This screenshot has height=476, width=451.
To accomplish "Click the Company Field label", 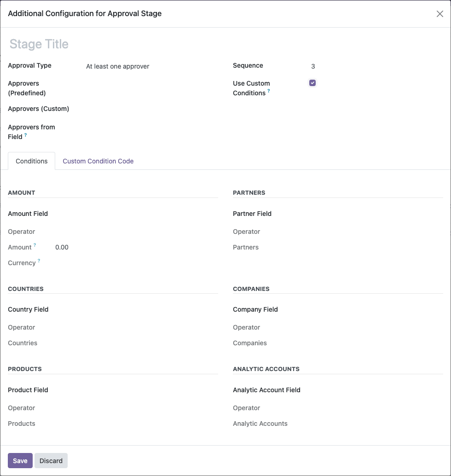I will click(255, 309).
